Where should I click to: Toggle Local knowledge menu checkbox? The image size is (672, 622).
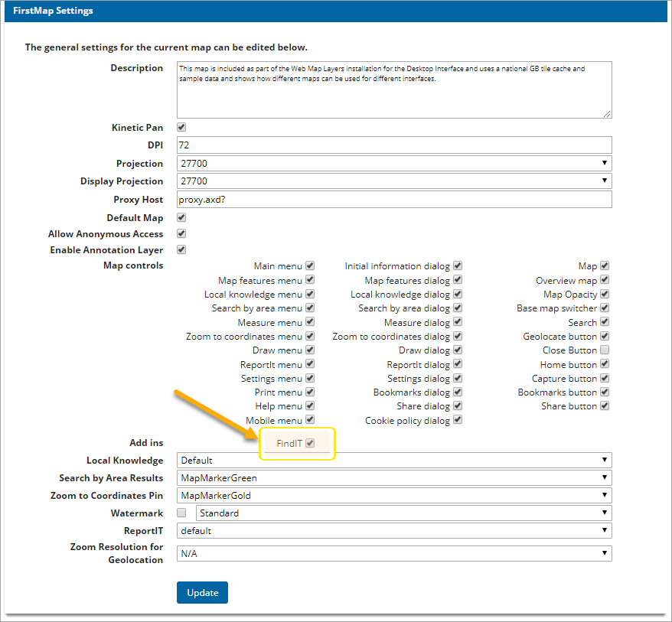310,295
